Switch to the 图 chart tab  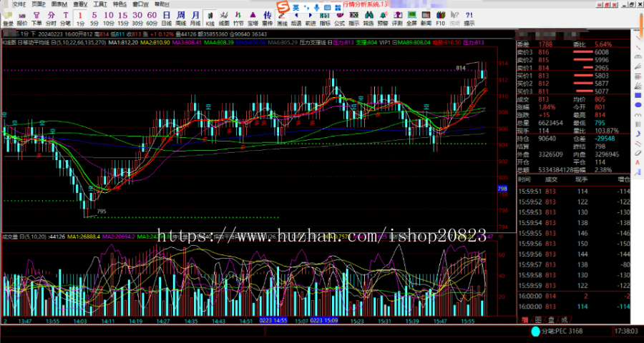(538, 319)
